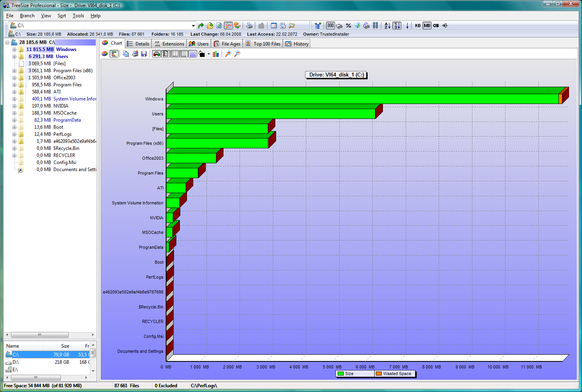The width and height of the screenshot is (582, 392).
Task: Toggle 3D glasses chart view
Action: click(x=157, y=54)
